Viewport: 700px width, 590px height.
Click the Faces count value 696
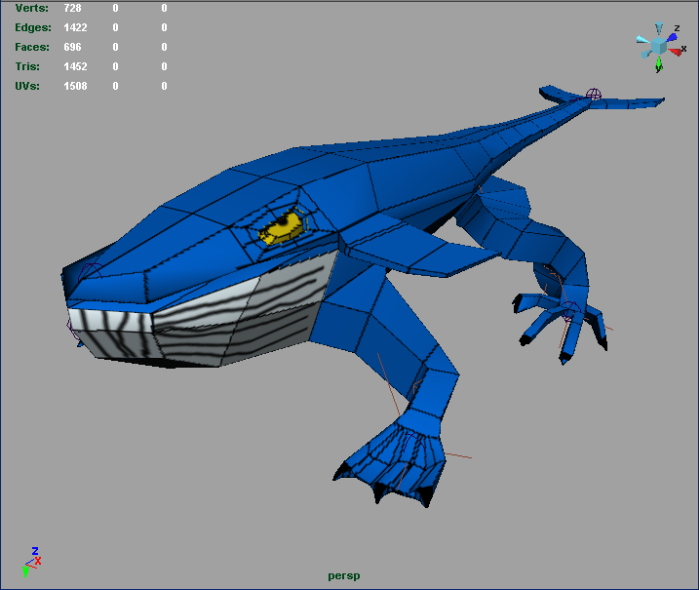coord(72,47)
